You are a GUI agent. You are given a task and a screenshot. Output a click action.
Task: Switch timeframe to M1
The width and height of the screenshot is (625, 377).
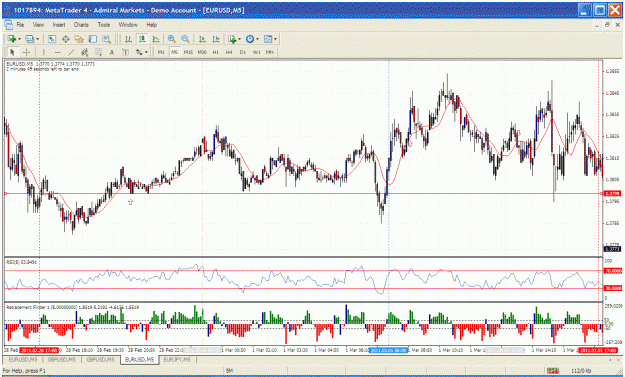tap(161, 52)
